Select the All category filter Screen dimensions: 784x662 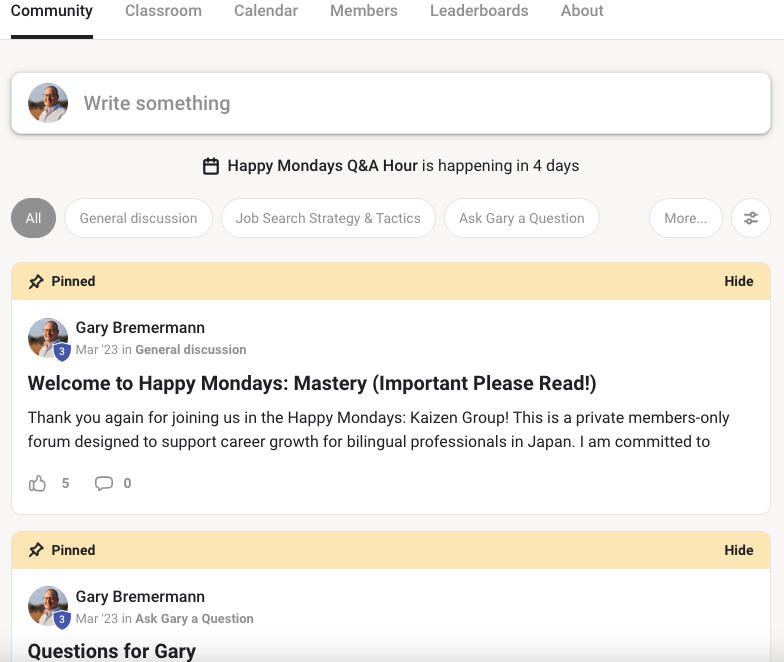33,218
